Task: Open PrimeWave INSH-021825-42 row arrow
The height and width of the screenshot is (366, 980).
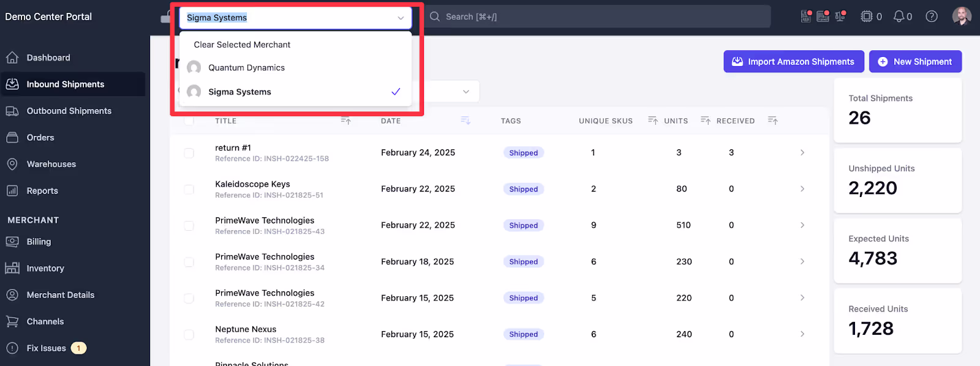Action: (802, 297)
